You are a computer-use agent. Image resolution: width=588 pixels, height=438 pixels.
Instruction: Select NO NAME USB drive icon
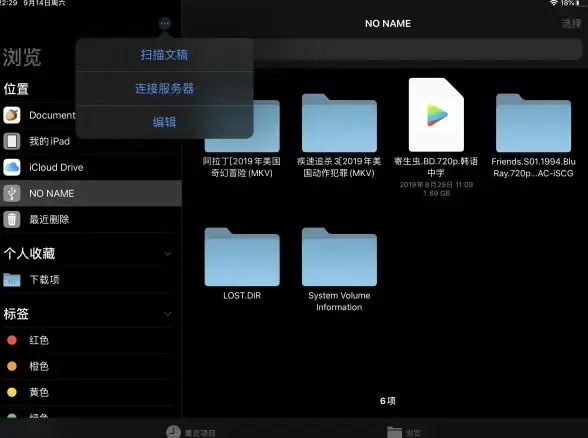coord(12,194)
